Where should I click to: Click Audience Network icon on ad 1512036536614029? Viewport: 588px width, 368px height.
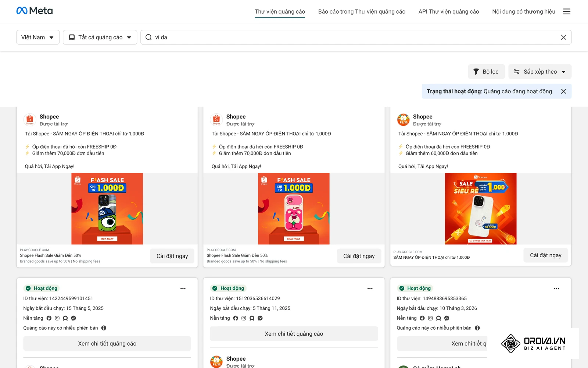pos(252,318)
